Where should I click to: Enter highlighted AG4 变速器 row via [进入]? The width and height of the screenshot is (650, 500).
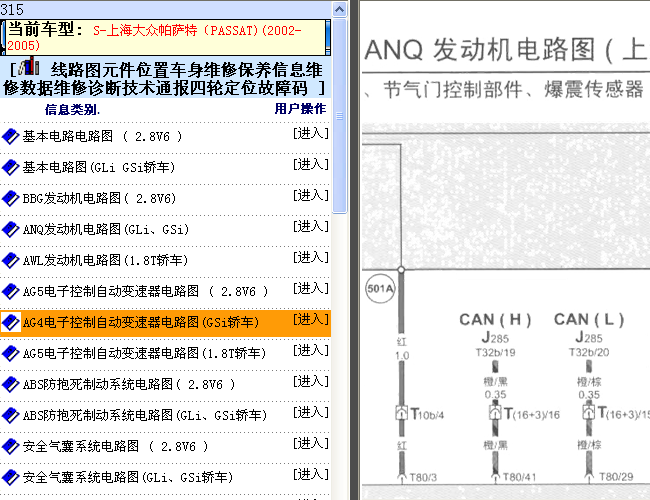[x=310, y=319]
